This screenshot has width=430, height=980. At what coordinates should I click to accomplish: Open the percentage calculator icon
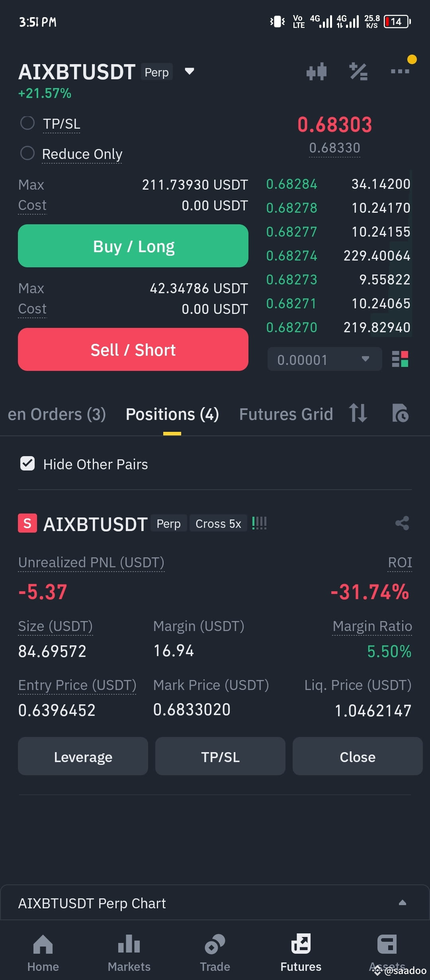(358, 72)
